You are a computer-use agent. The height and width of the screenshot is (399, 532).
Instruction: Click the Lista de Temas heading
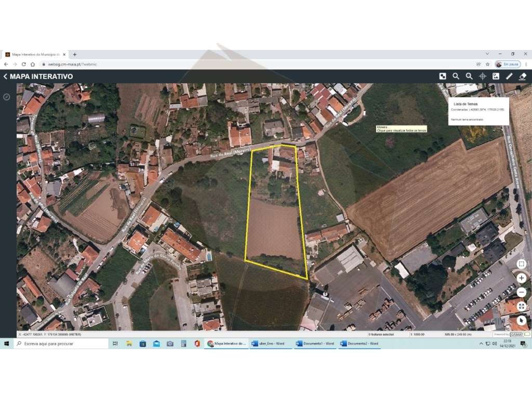click(x=465, y=104)
